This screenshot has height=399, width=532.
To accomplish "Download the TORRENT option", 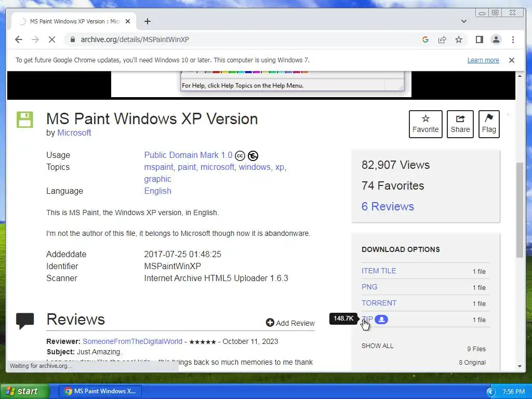I will tap(379, 303).
